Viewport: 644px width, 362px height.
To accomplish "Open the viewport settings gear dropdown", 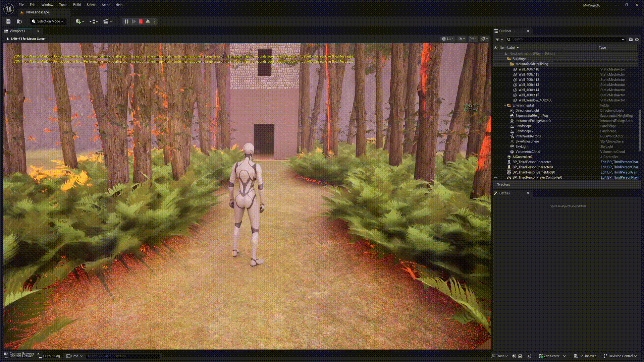I will [x=485, y=39].
